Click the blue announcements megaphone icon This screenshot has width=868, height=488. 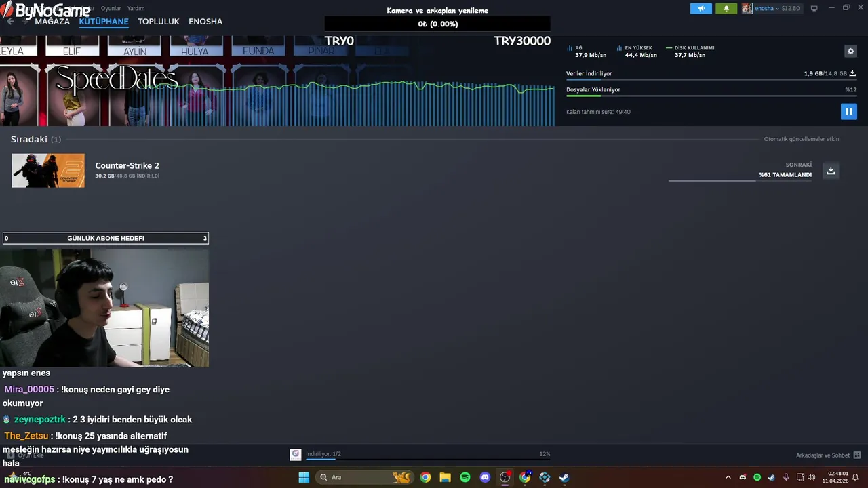(x=701, y=8)
